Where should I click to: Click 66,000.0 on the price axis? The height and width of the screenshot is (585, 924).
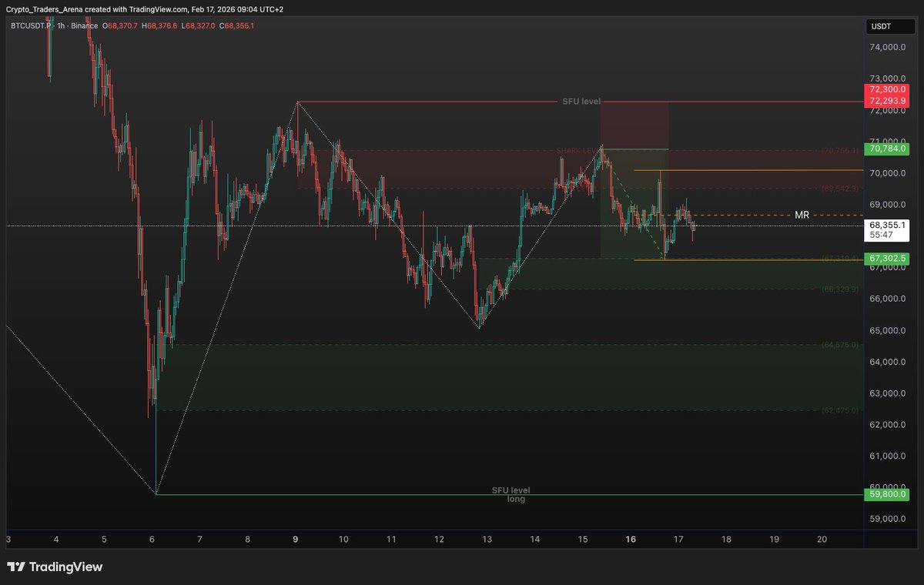tap(887, 299)
